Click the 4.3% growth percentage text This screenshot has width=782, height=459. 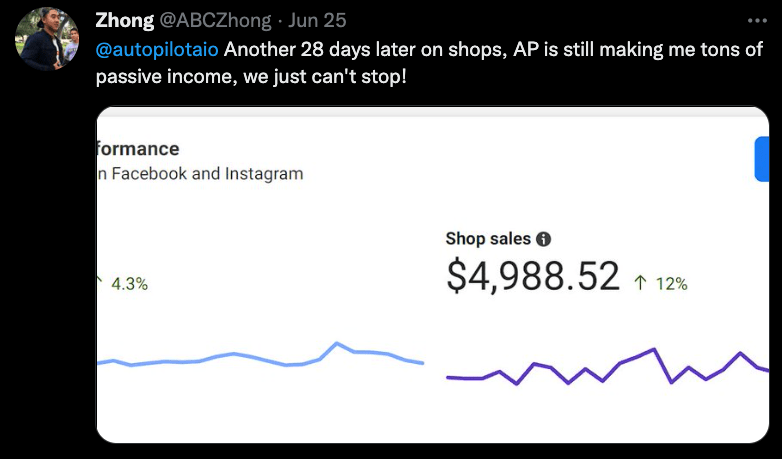130,284
